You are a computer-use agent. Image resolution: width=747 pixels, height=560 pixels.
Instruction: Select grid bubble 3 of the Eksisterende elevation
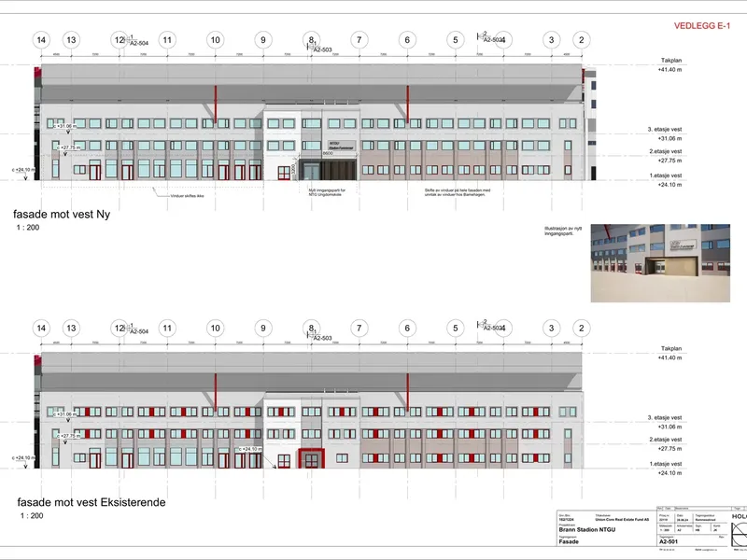tap(552, 329)
